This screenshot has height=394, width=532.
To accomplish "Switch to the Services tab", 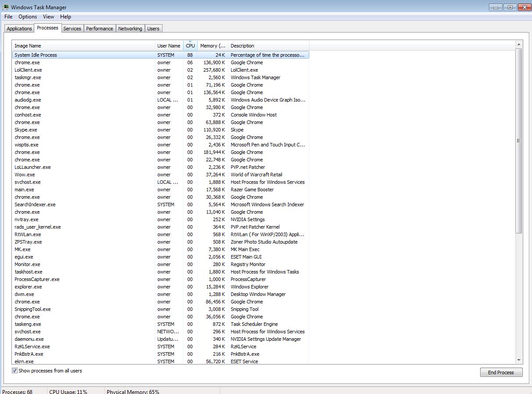I will point(72,29).
